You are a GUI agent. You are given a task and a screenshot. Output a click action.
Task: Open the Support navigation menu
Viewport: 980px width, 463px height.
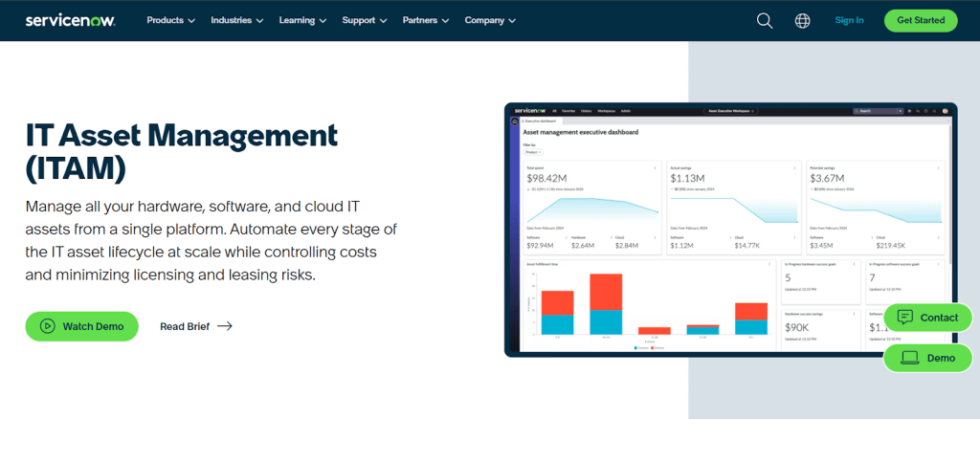364,20
